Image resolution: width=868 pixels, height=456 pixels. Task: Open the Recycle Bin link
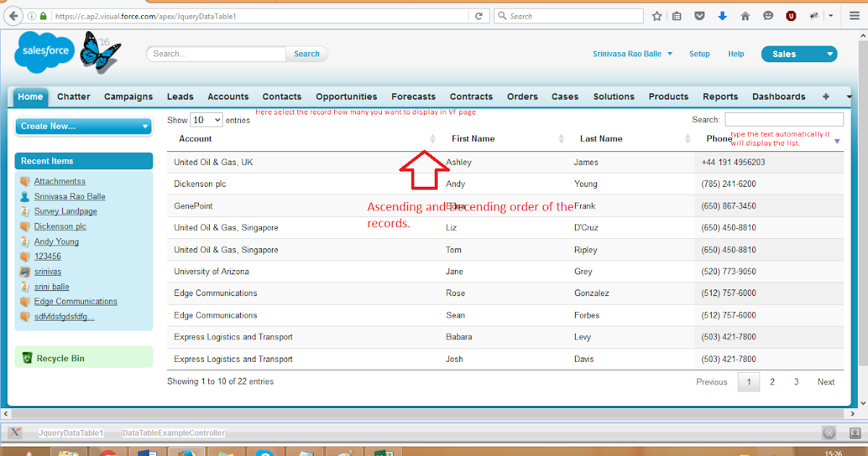(60, 358)
